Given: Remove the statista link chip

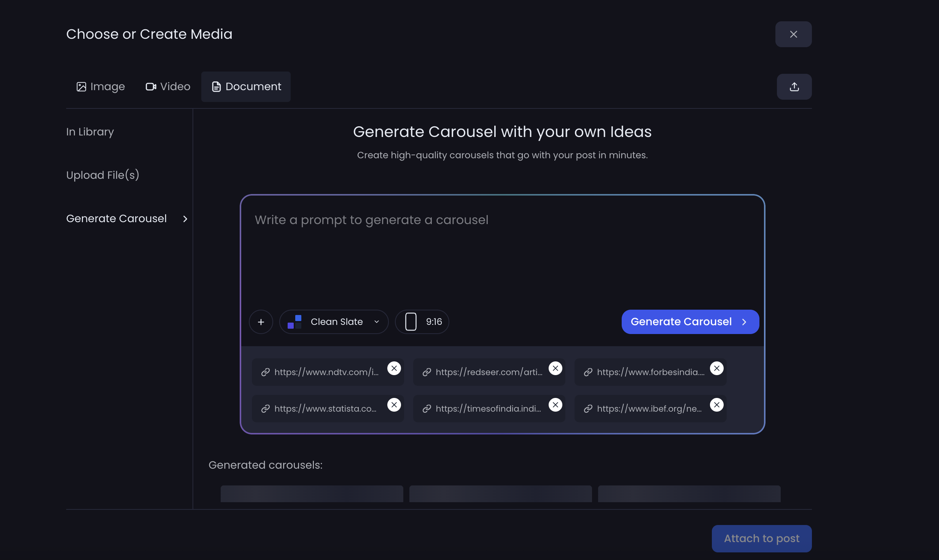Looking at the screenshot, I should pos(394,405).
